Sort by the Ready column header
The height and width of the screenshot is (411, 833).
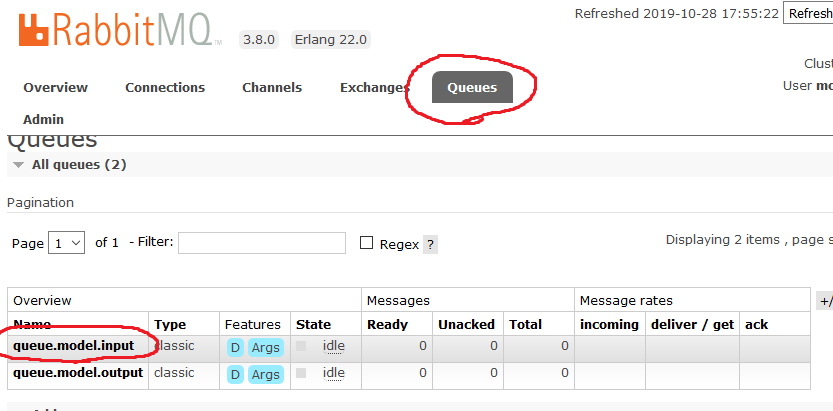point(387,324)
